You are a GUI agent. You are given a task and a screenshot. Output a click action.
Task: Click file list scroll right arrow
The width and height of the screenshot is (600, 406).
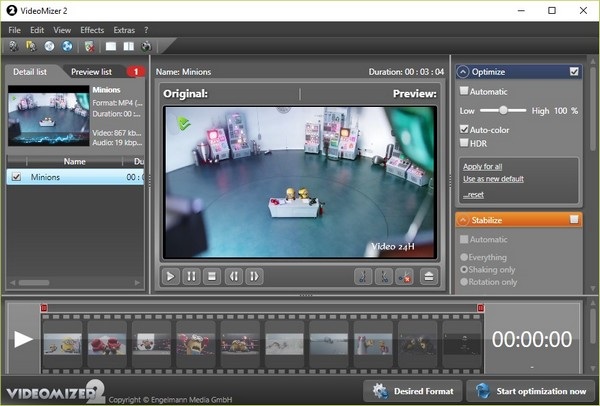click(137, 283)
